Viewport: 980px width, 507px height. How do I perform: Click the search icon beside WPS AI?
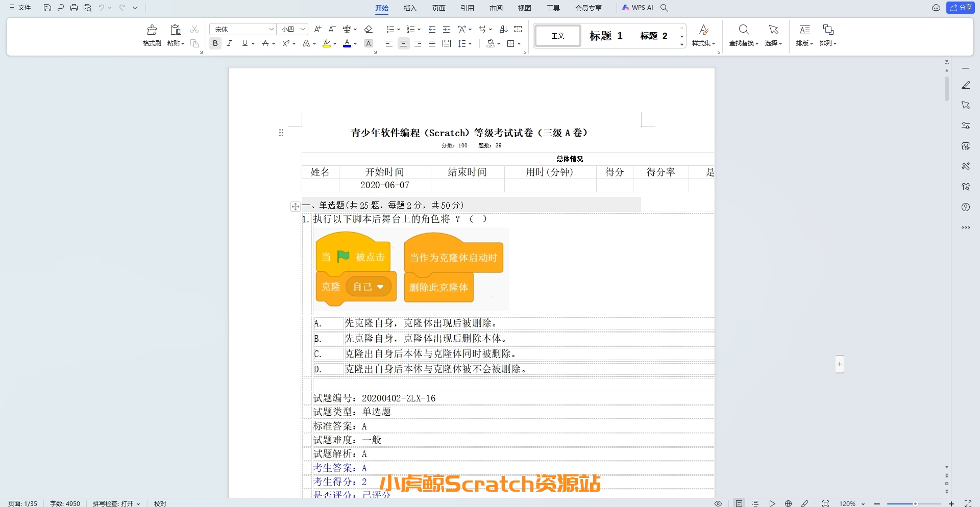coord(664,8)
